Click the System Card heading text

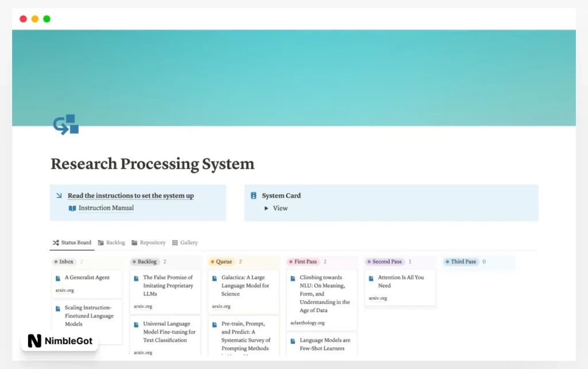[281, 195]
